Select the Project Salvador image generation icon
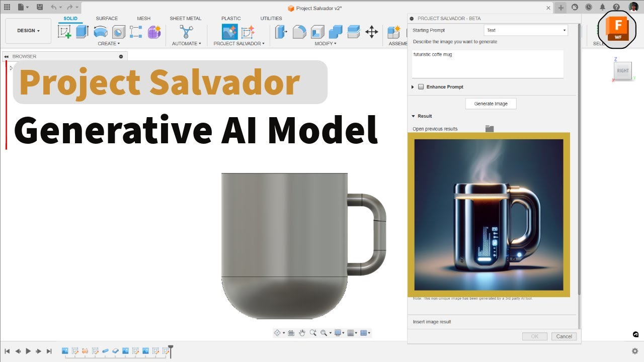Screen dimensions: 644x362 (230, 32)
